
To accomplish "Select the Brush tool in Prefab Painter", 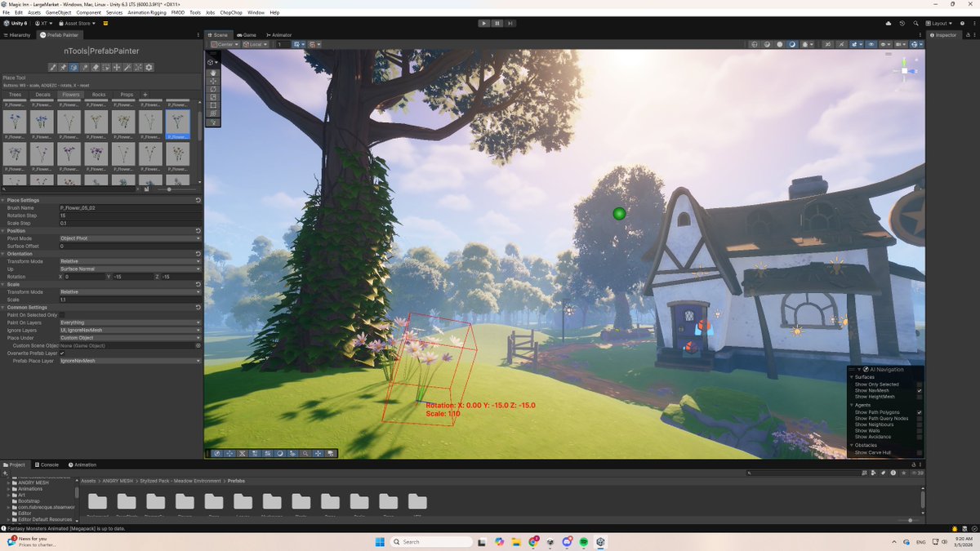I will [52, 67].
